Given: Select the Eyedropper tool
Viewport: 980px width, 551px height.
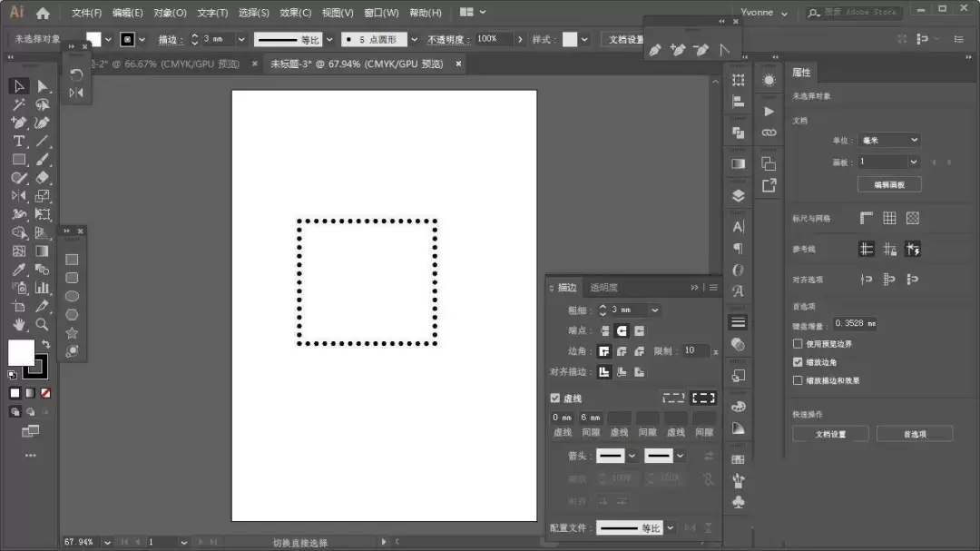Looking at the screenshot, I should 19,270.
